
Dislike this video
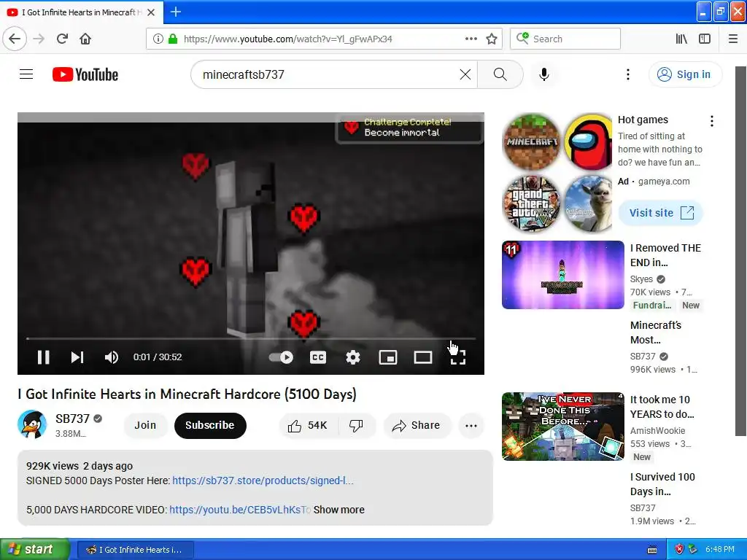point(357,426)
